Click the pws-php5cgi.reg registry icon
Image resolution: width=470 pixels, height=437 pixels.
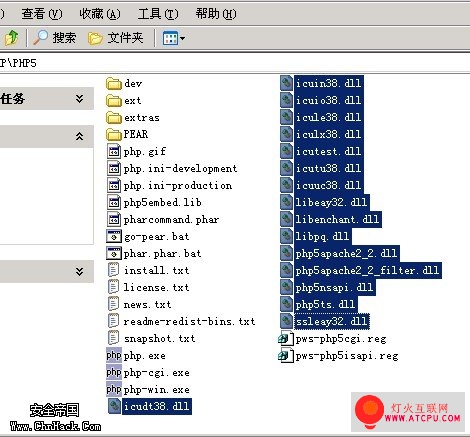point(286,339)
